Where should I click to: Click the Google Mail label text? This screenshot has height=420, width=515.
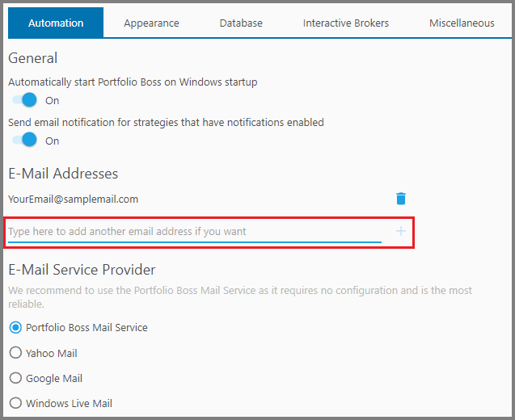(54, 378)
